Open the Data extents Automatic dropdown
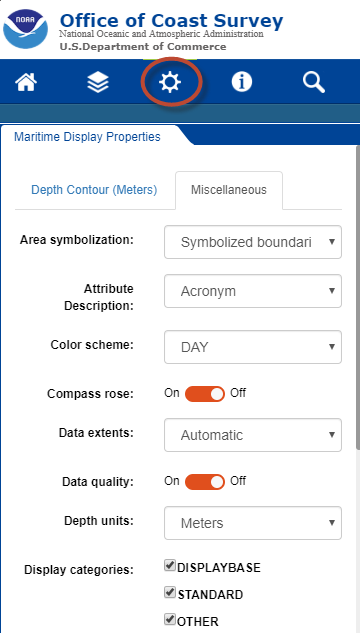Viewport: 360px width, 633px height. pos(253,435)
